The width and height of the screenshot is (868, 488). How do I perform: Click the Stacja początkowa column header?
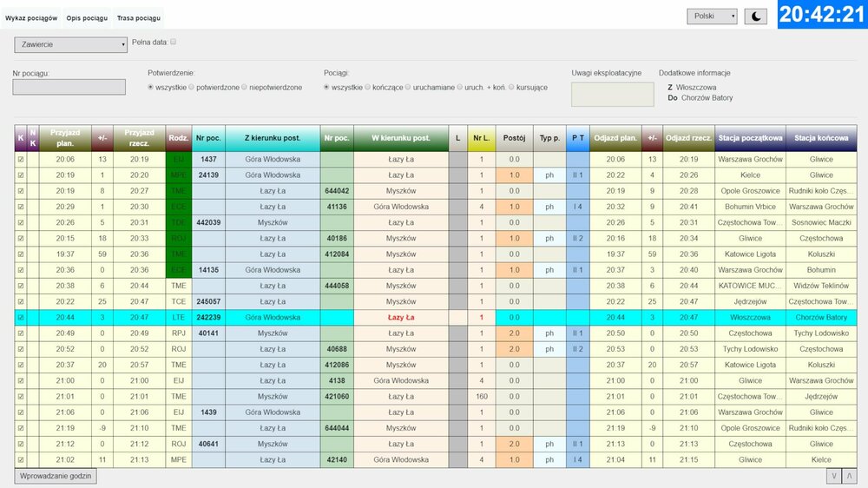[750, 138]
